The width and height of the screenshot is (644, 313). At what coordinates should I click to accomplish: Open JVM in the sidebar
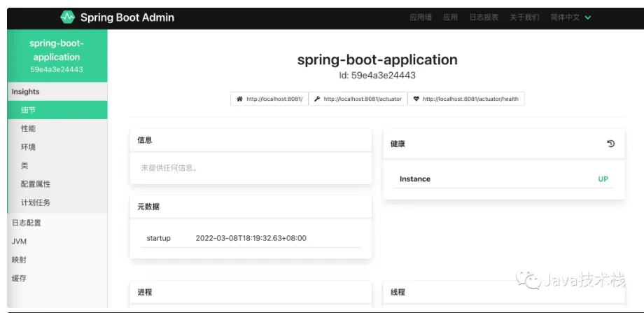click(x=57, y=242)
